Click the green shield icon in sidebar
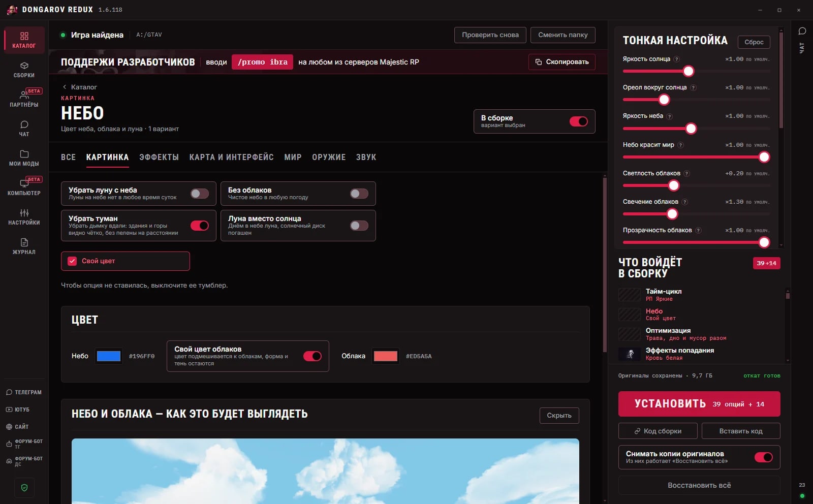The height and width of the screenshot is (504, 813). pos(24,488)
